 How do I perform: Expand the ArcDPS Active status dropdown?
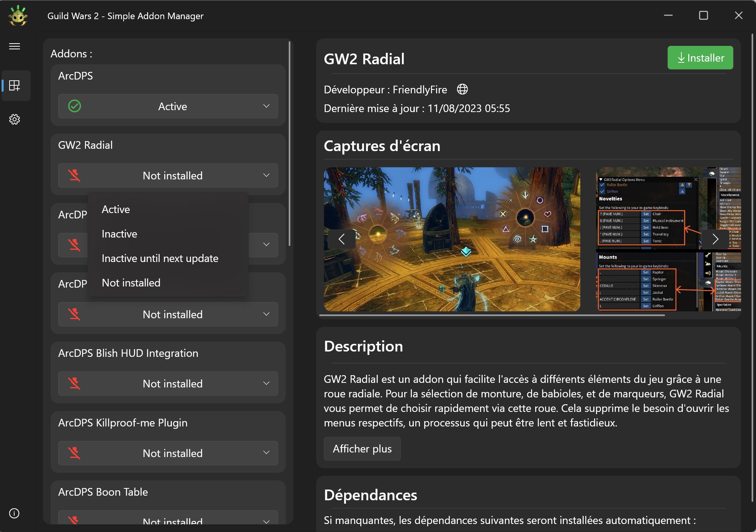click(x=266, y=106)
